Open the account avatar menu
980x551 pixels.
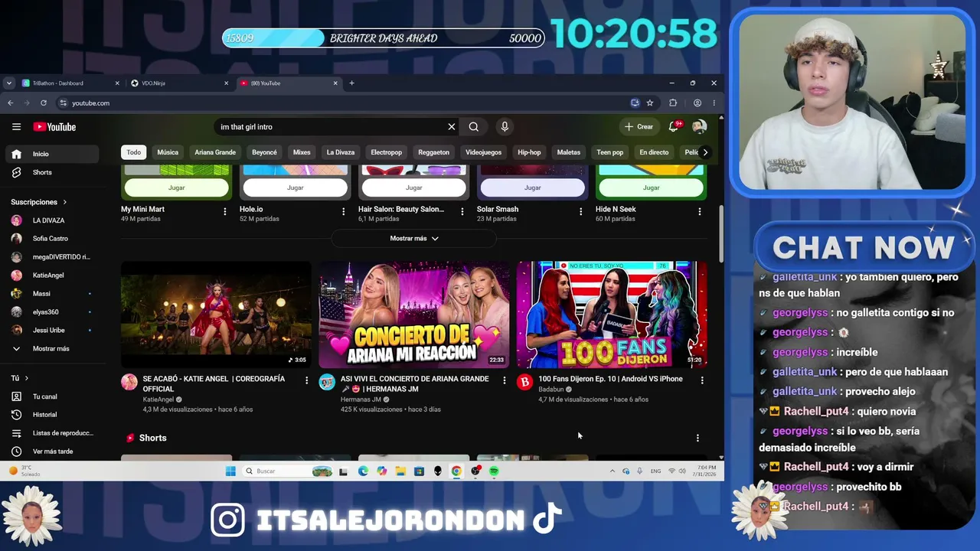(699, 127)
